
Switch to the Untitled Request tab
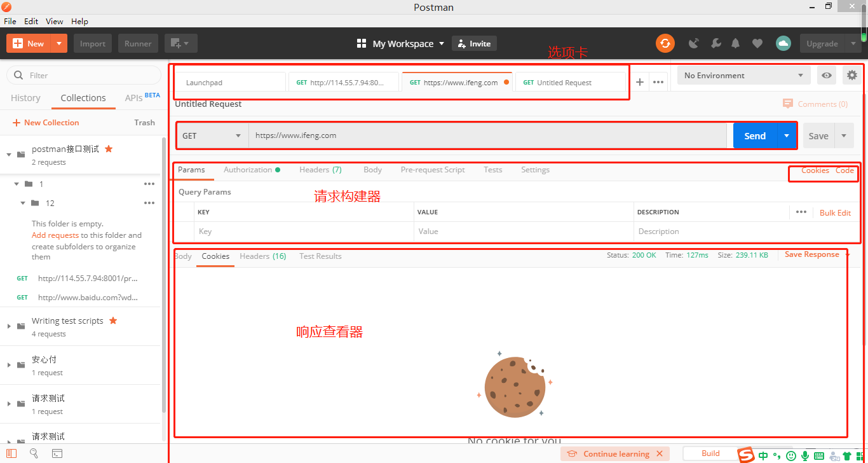pos(571,82)
